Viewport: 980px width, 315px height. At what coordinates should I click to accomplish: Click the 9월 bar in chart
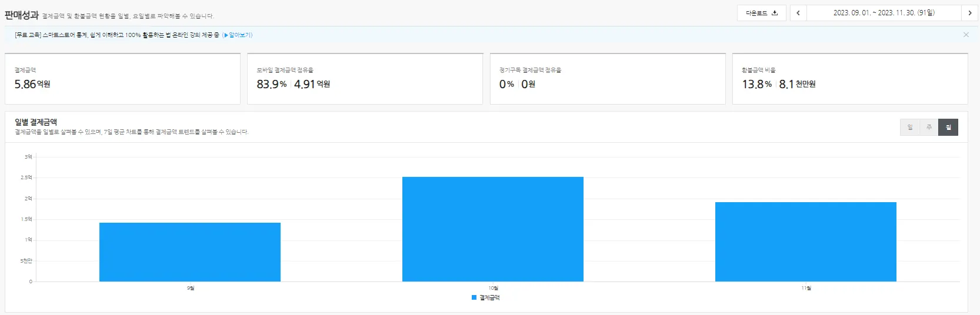(190, 252)
